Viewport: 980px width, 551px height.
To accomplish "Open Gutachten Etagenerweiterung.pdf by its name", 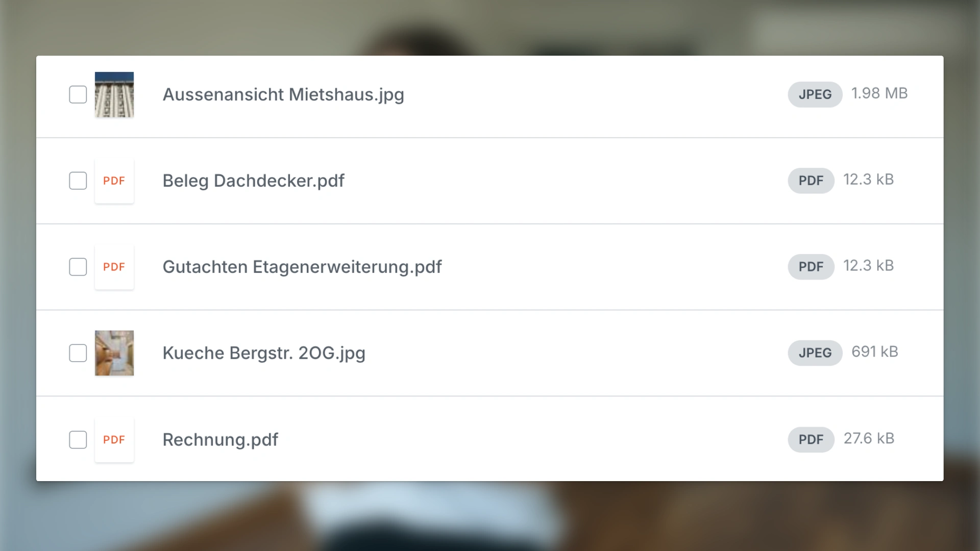I will point(302,267).
